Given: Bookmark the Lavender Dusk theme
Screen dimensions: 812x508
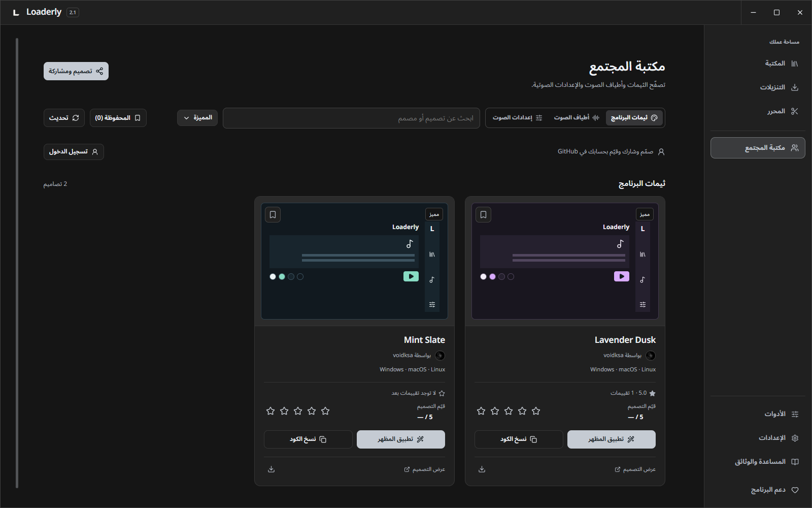Looking at the screenshot, I should click(x=484, y=215).
